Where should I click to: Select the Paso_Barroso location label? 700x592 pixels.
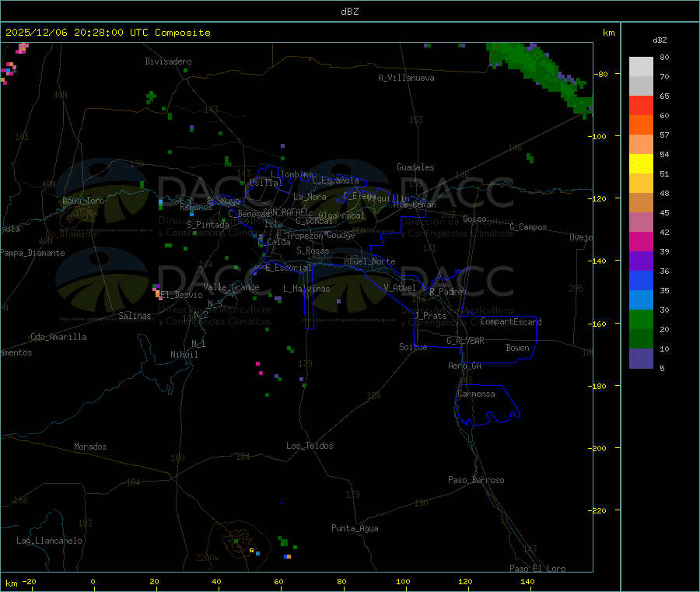[476, 480]
